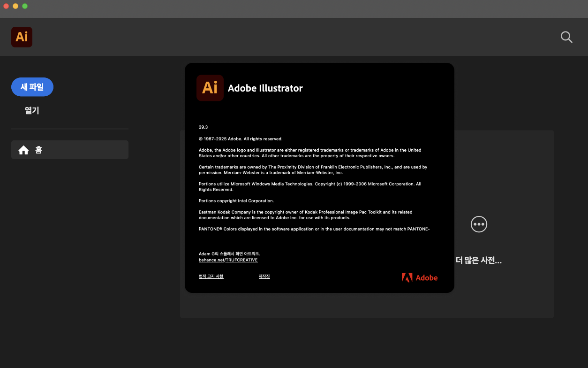This screenshot has height=368, width=588.
Task: Click the Illustrator Ai logo in the header
Action: [22, 37]
